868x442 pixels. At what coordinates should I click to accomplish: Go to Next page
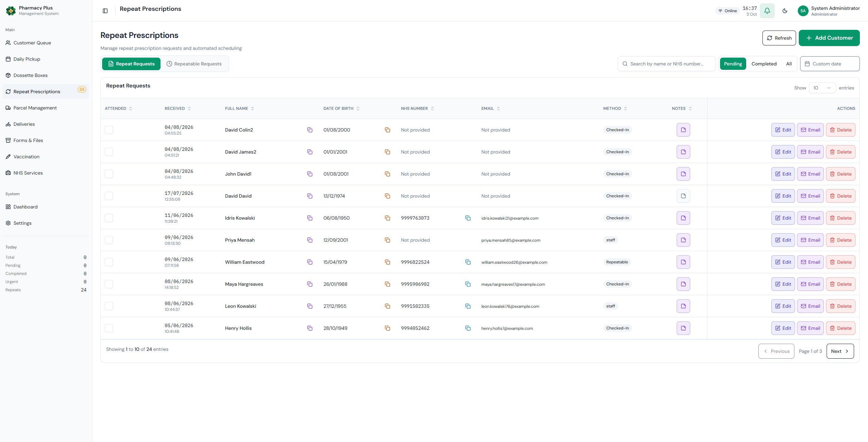(x=840, y=351)
